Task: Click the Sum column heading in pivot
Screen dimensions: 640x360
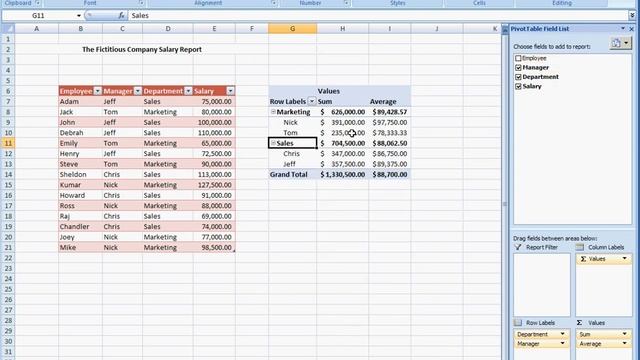Action: [x=342, y=102]
